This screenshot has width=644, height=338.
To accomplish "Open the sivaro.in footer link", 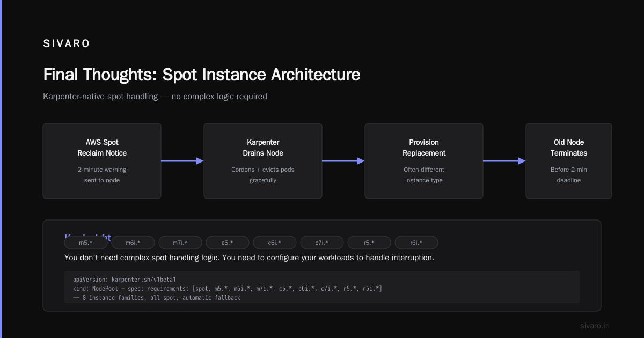I will click(595, 326).
